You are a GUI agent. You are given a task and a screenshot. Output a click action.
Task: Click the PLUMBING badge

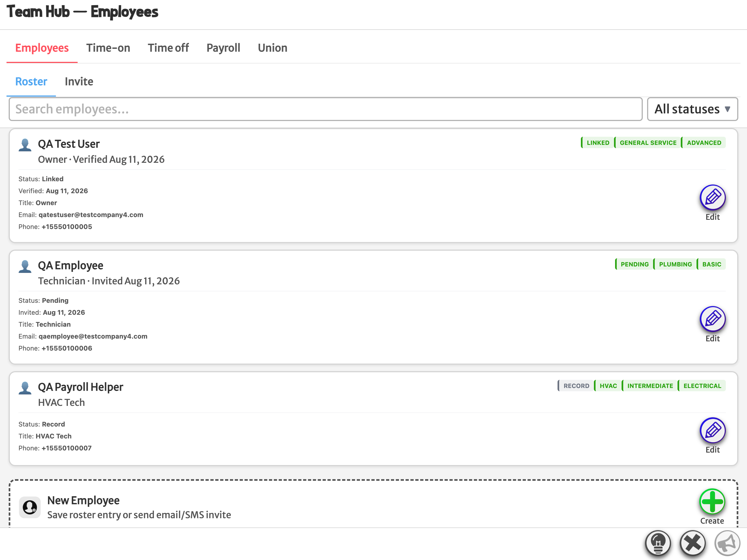[675, 264]
